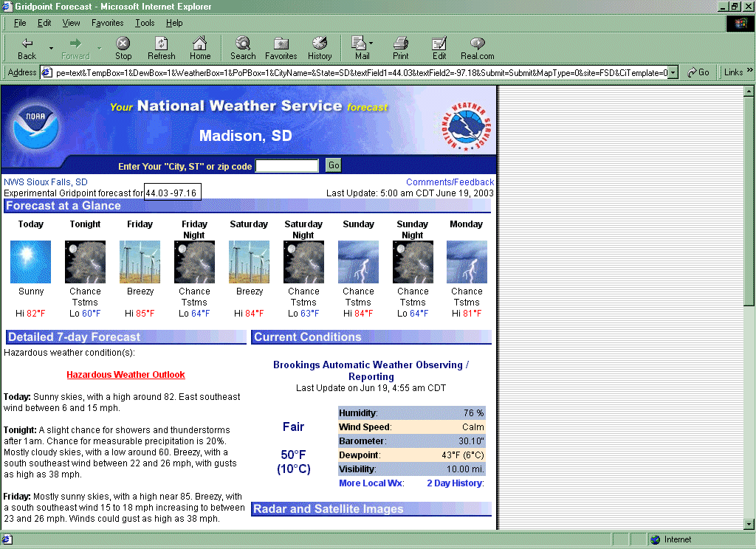Click the Barometer 30.10" value
The image size is (756, 549).
pyautogui.click(x=471, y=441)
